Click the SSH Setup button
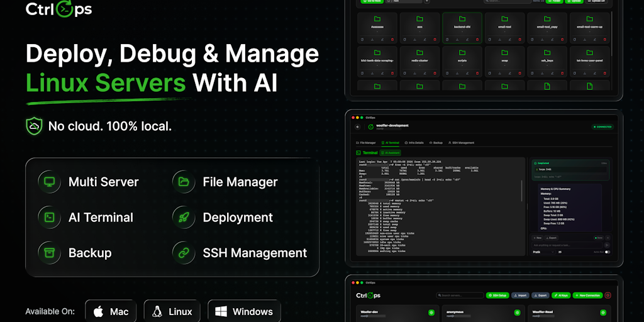This screenshot has width=644, height=322. point(497,296)
